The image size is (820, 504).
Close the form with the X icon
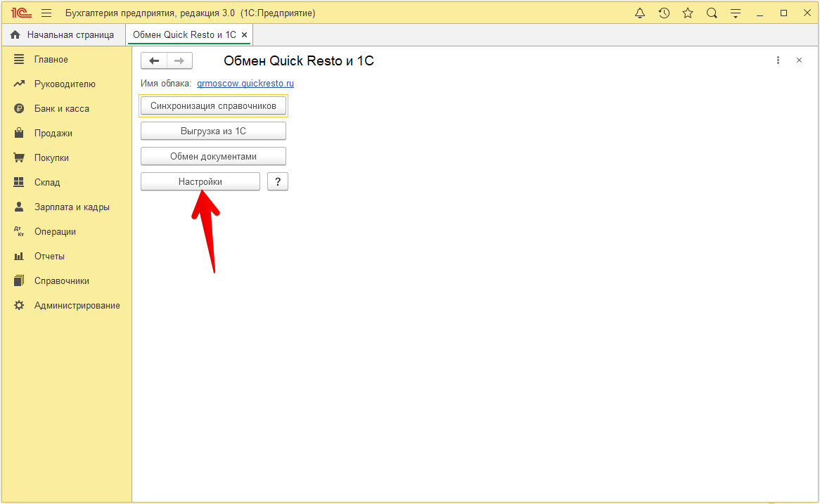[799, 60]
